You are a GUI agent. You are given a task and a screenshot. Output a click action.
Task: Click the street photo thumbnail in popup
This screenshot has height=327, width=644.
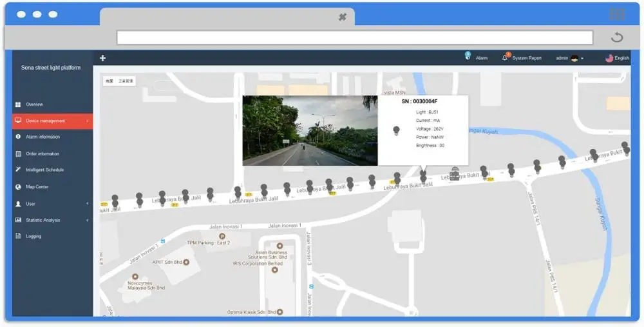[x=310, y=131]
